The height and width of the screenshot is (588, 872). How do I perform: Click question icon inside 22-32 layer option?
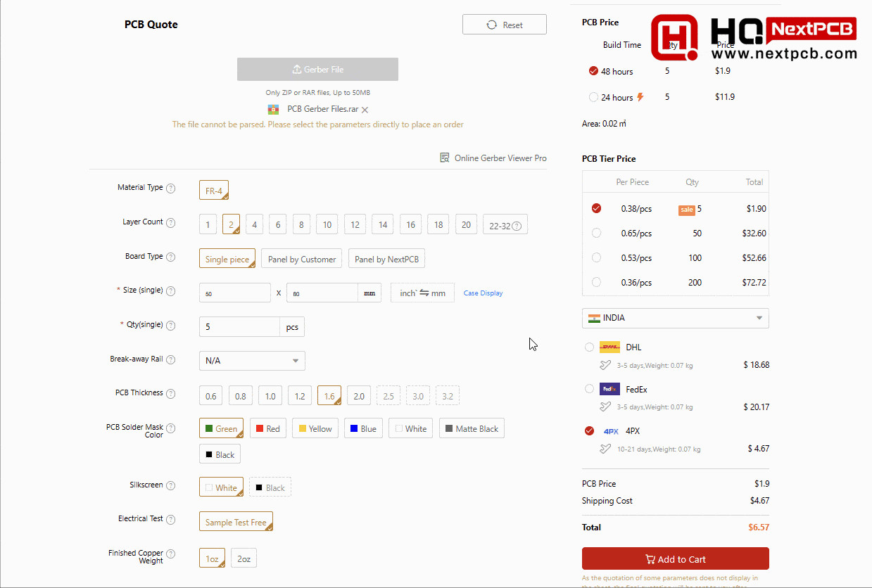(x=517, y=226)
